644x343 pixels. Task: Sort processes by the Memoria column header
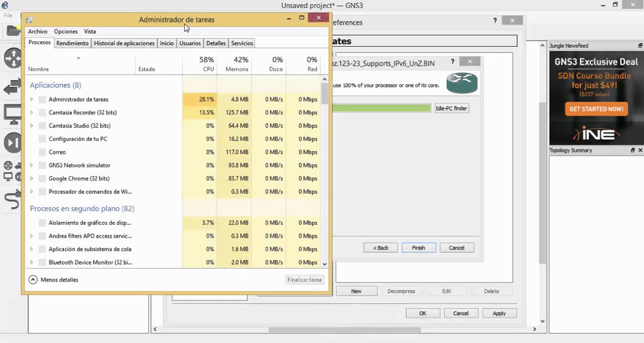click(x=234, y=64)
